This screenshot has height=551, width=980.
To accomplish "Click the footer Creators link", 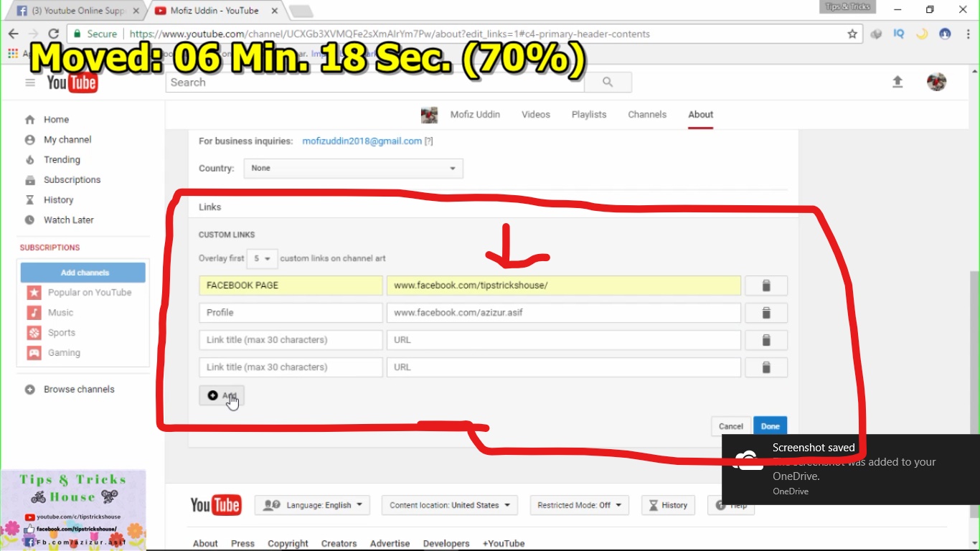I will pos(339,544).
